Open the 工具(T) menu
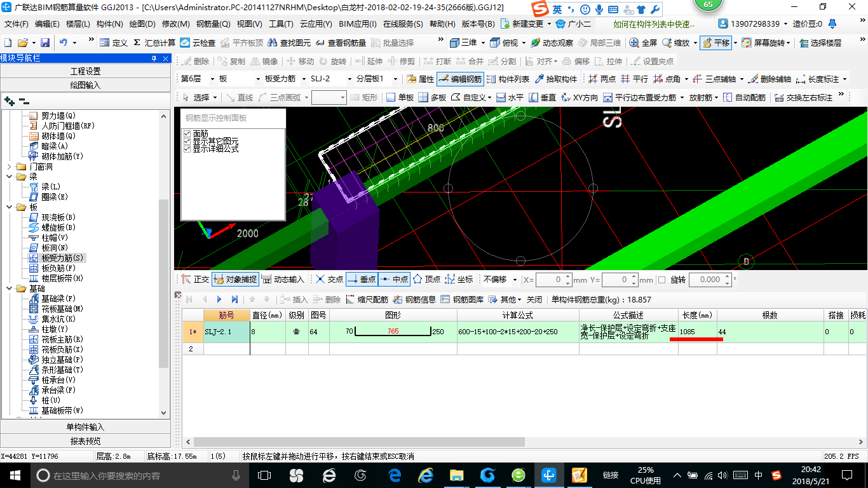The image size is (868, 488). [281, 24]
